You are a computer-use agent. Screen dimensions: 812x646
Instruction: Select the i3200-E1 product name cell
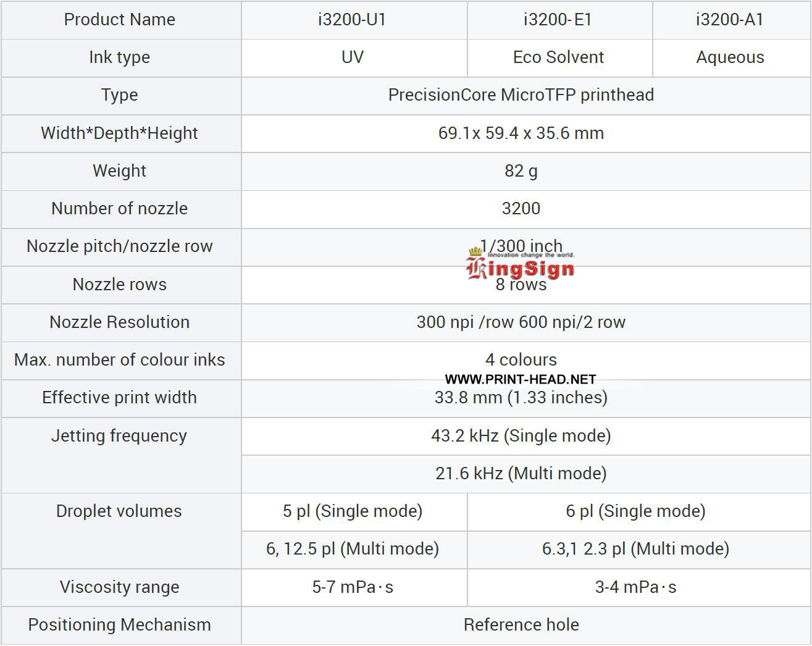click(x=558, y=20)
